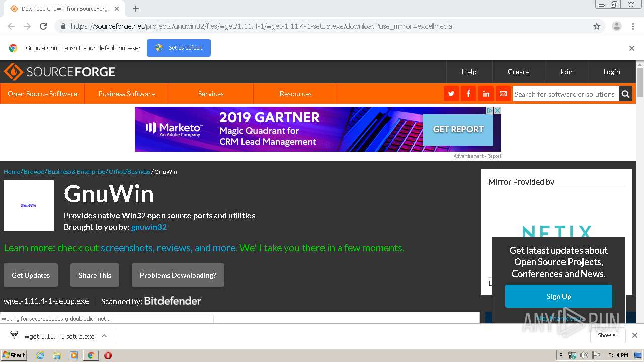Launch Internet Explorer from the taskbar
644x362 pixels.
pos(40,355)
